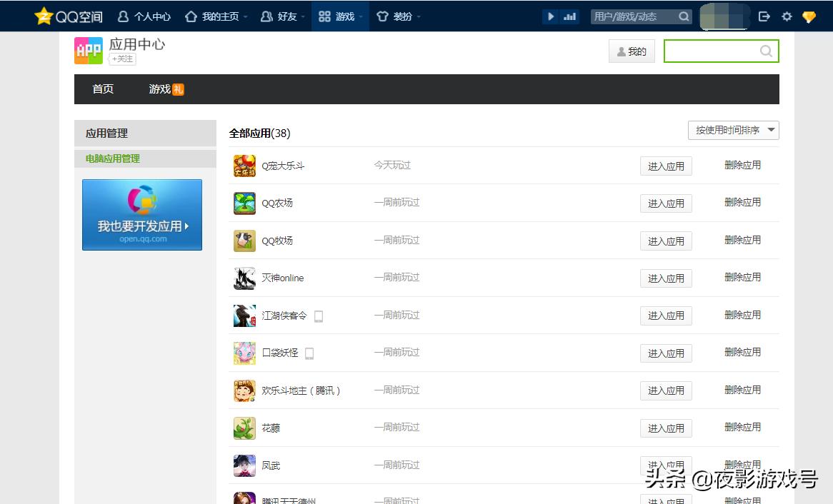Click 删除应用 for QQ农场

[x=742, y=202]
